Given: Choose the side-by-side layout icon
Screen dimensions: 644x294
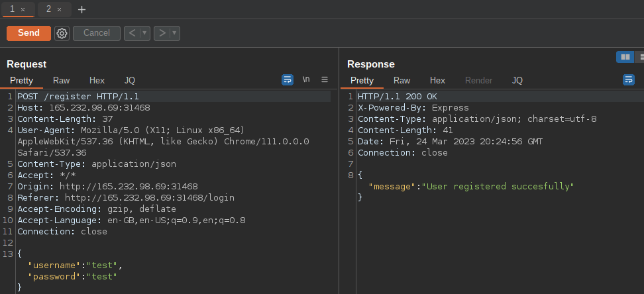Looking at the screenshot, I should [x=625, y=57].
